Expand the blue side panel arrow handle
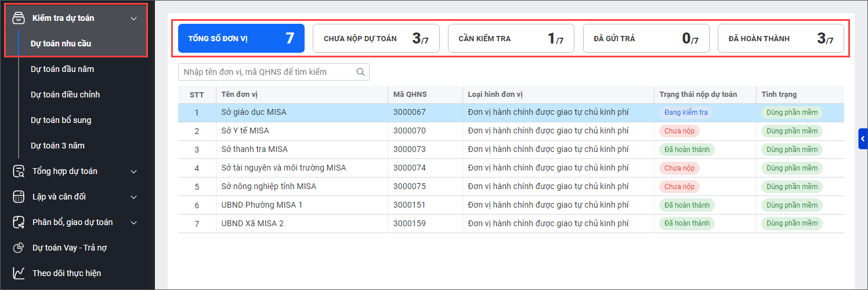 point(863,139)
